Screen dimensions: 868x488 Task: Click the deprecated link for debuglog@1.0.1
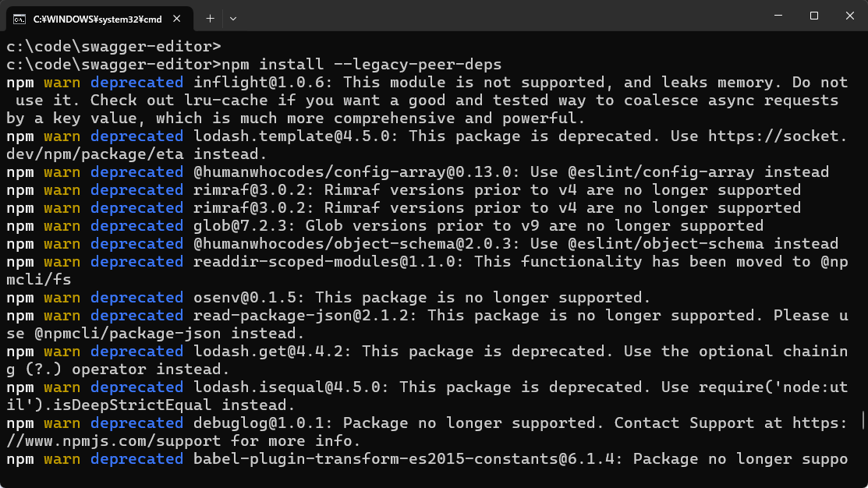(136, 423)
